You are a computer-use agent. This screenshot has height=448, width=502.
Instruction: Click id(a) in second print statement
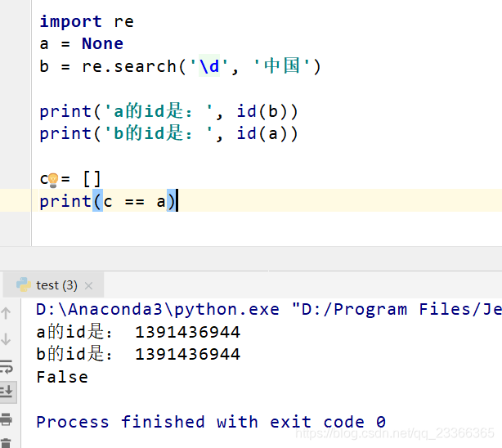pos(262,133)
